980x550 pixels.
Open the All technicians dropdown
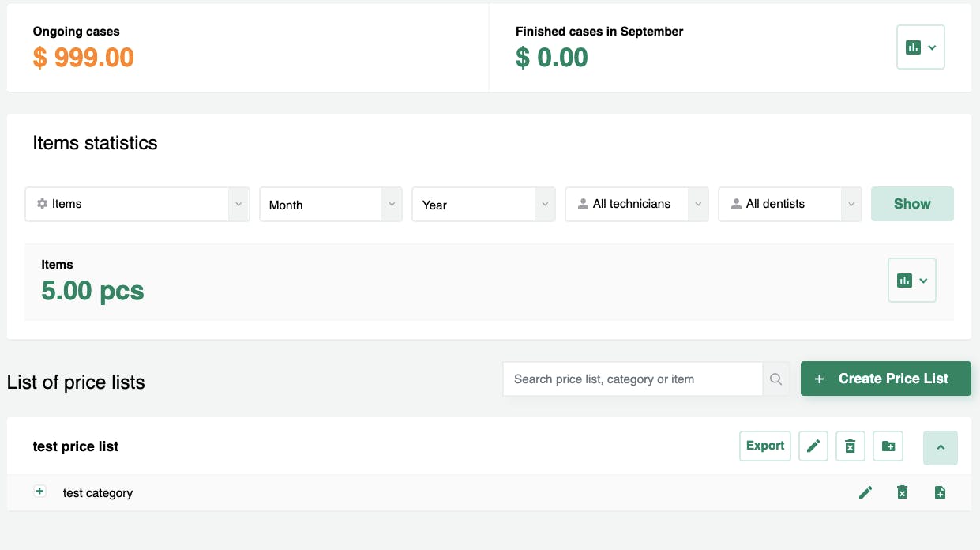coord(636,204)
